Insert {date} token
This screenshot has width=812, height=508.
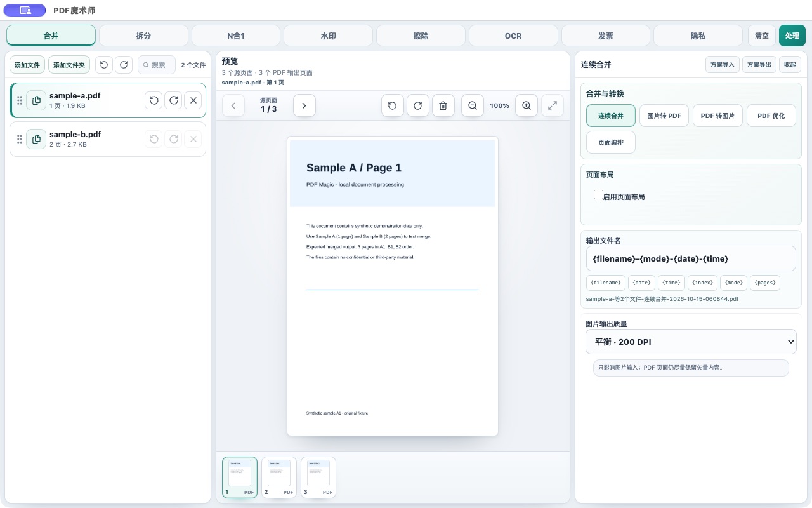pos(642,283)
